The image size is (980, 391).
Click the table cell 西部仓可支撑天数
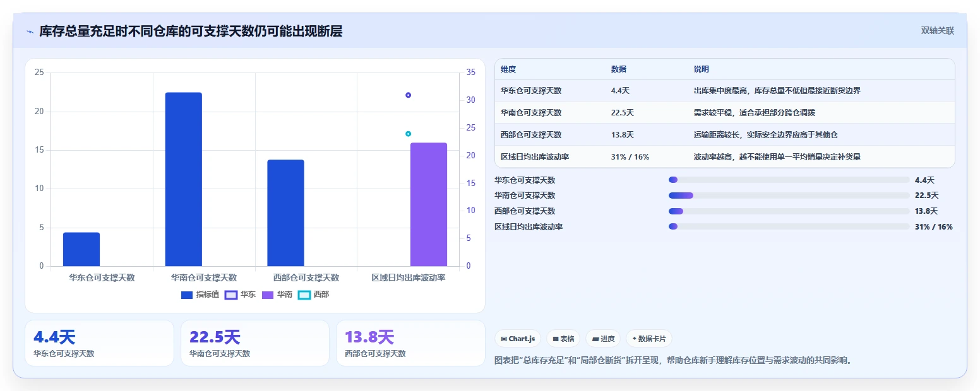531,135
